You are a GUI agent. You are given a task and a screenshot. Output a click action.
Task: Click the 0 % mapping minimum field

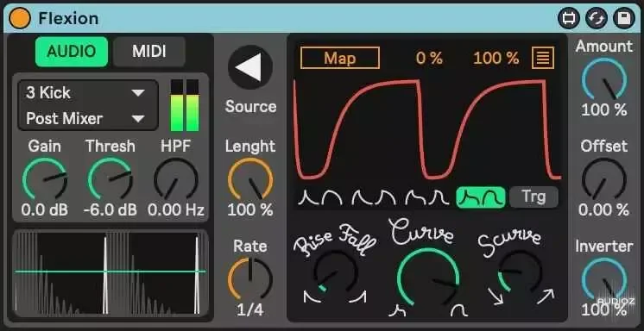(x=429, y=59)
